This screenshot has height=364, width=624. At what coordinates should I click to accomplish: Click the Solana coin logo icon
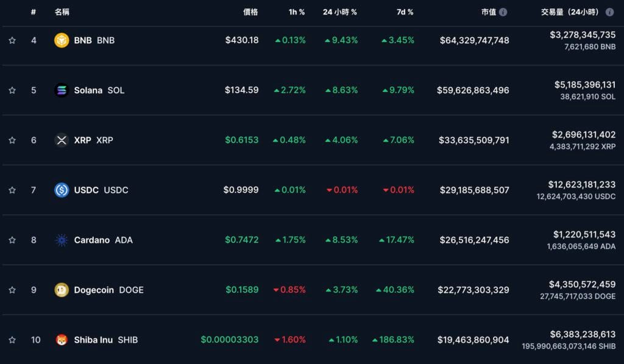[62, 90]
